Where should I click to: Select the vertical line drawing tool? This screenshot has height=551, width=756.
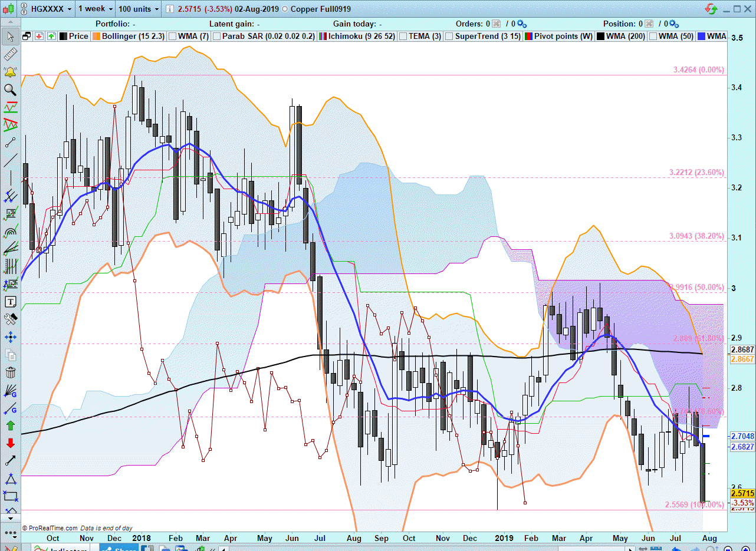pos(10,178)
